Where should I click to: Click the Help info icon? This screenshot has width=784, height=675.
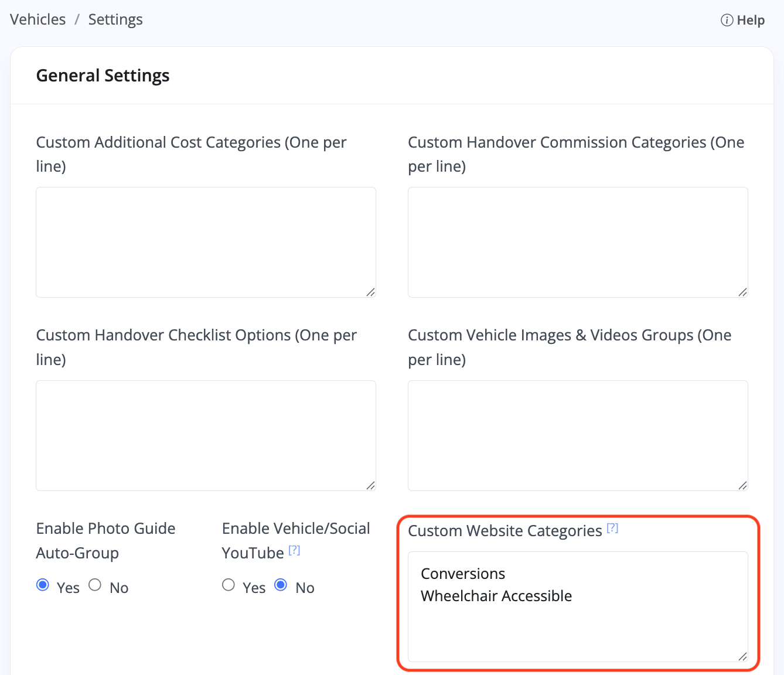point(727,21)
